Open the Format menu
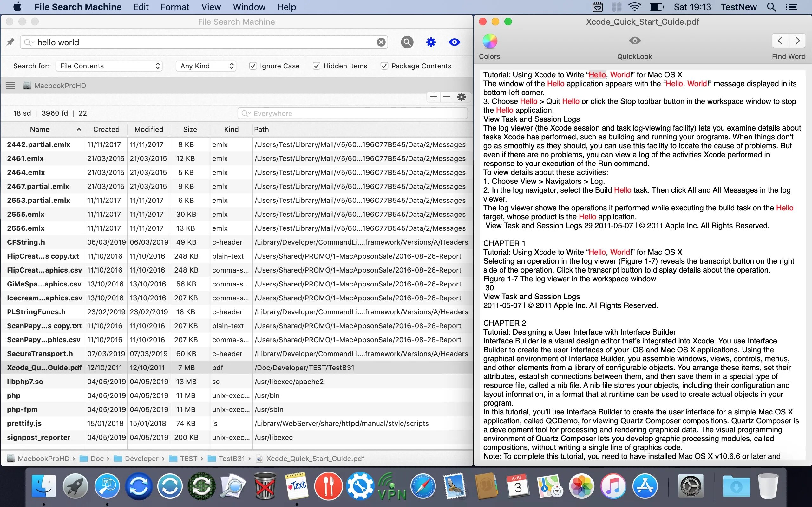This screenshot has width=812, height=507. [x=174, y=7]
